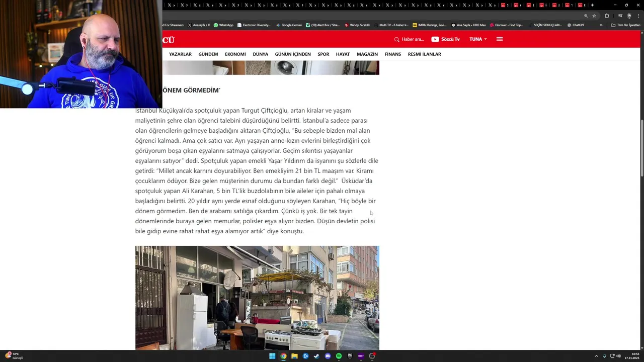Open the hamburger menu in red header
This screenshot has height=362, width=644.
pyautogui.click(x=500, y=39)
